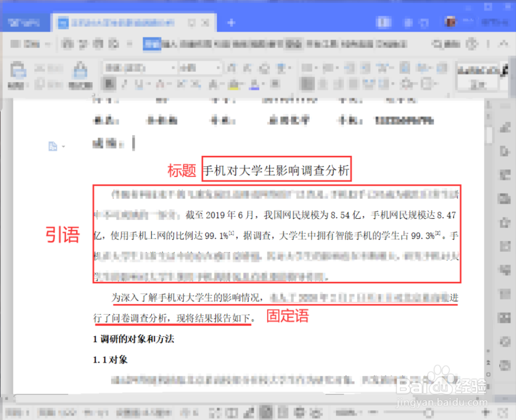Close the current document tab
This screenshot has width=516, height=420.
point(205,23)
